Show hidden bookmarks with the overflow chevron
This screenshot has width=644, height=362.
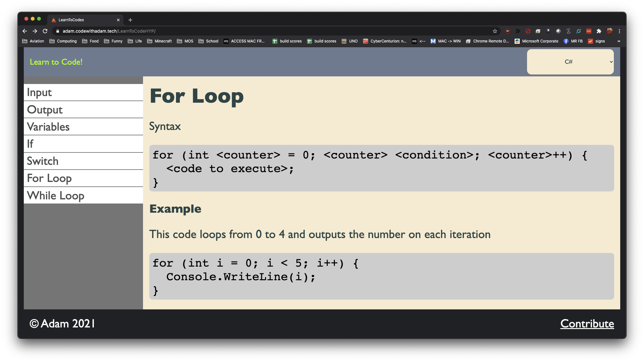[619, 41]
